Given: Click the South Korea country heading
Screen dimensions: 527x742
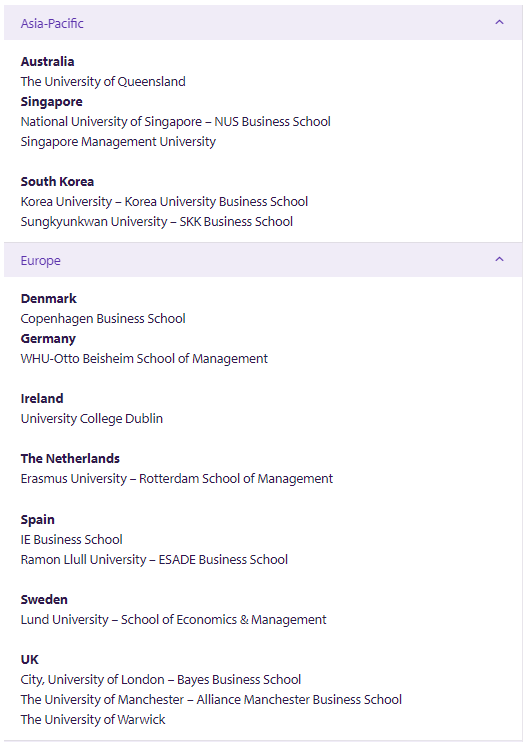Looking at the screenshot, I should click(x=57, y=182).
